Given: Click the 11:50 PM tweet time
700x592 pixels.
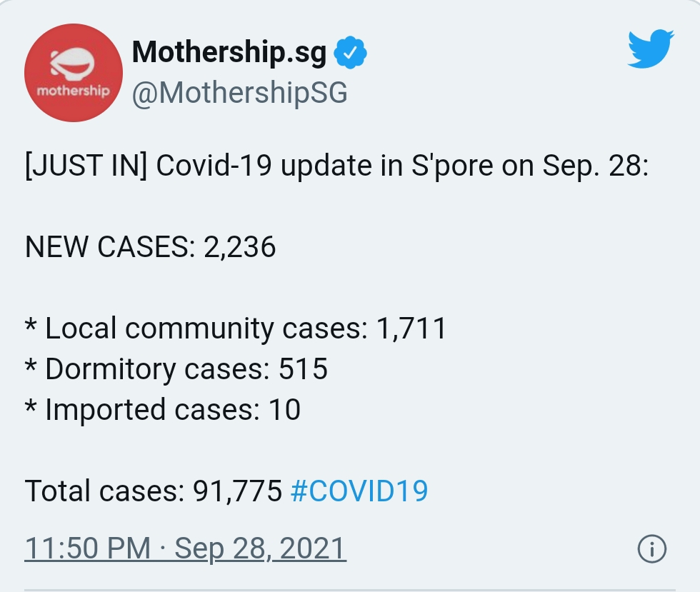Looking at the screenshot, I should (x=87, y=548).
